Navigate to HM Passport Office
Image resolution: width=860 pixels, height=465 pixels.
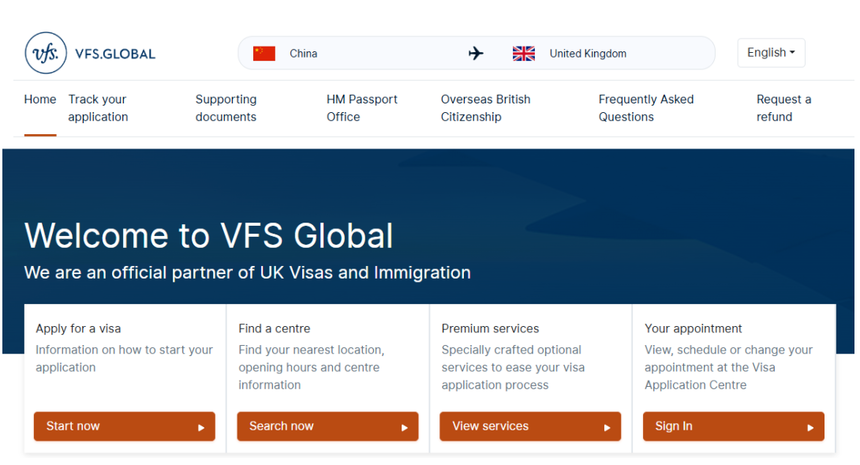click(362, 108)
